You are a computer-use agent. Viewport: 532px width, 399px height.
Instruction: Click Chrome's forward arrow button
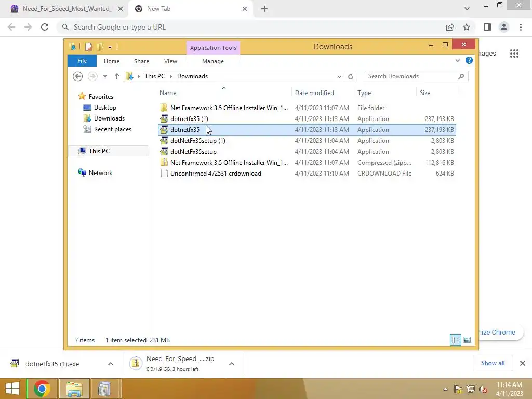point(28,27)
